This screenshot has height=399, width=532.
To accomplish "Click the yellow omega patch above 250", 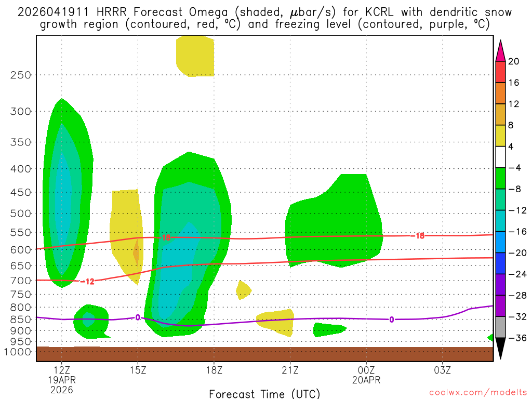I will point(195,56).
